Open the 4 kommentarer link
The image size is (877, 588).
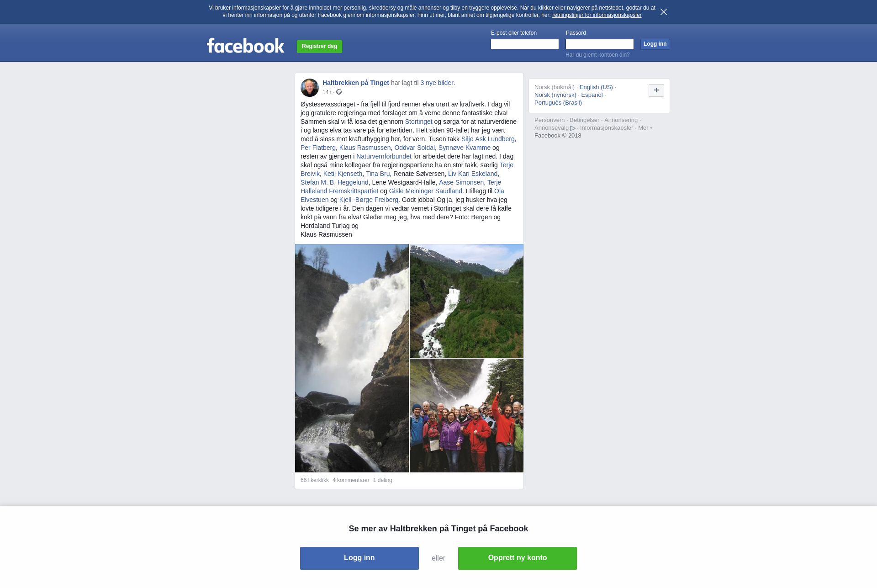click(x=351, y=480)
